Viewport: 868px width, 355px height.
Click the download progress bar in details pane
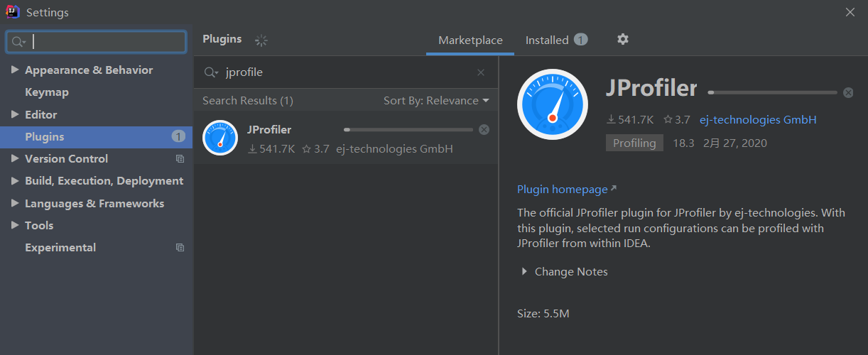click(773, 92)
